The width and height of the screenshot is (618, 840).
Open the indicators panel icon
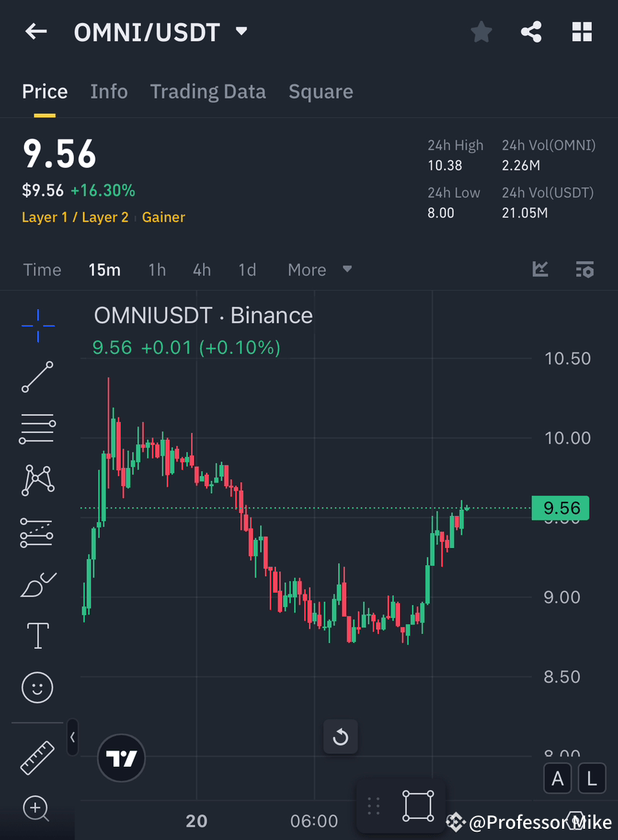tap(540, 269)
